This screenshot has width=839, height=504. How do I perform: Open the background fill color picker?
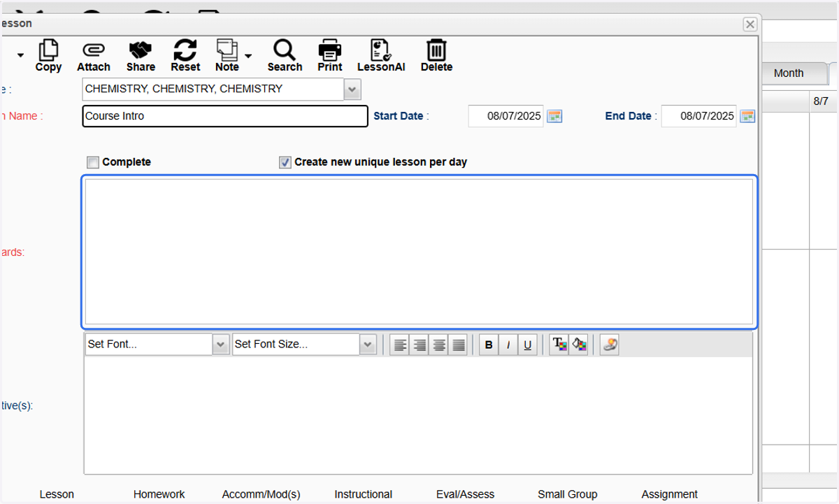(578, 345)
